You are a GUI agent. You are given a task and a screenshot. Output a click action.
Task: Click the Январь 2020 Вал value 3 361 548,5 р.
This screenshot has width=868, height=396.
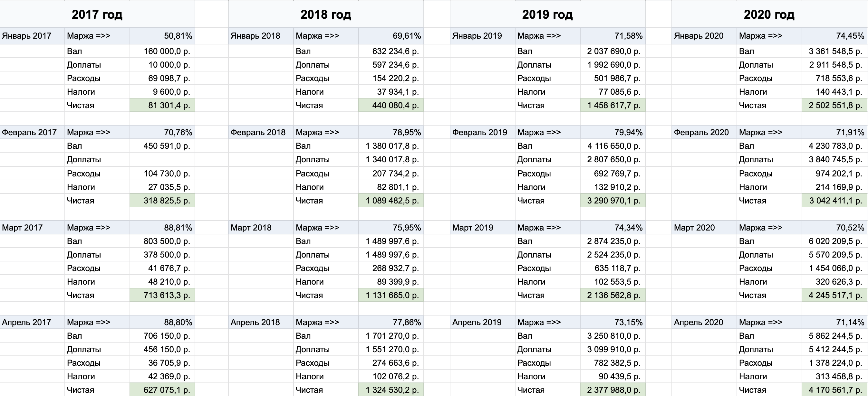tap(835, 51)
